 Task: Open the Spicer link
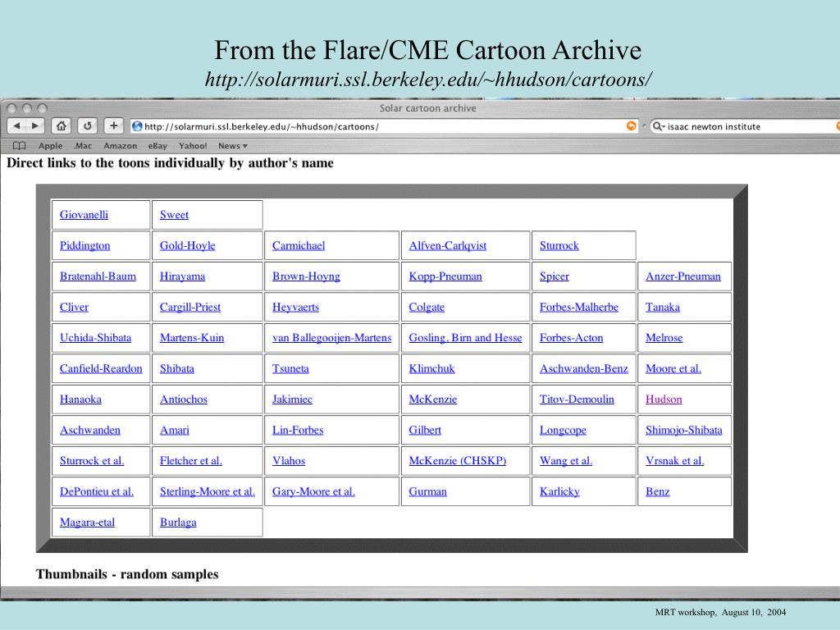(554, 276)
